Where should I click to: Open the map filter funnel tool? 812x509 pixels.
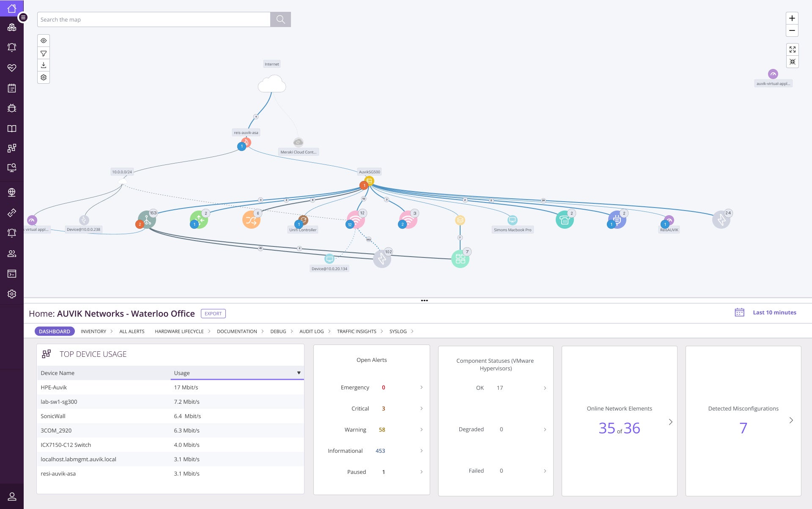tap(44, 53)
